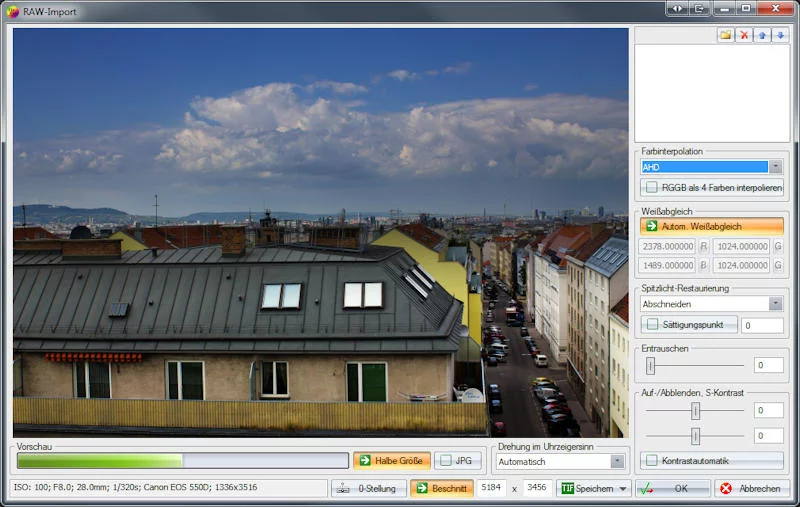Click the Vorschau progress bar
Screen dimensions: 800x507
tap(183, 461)
